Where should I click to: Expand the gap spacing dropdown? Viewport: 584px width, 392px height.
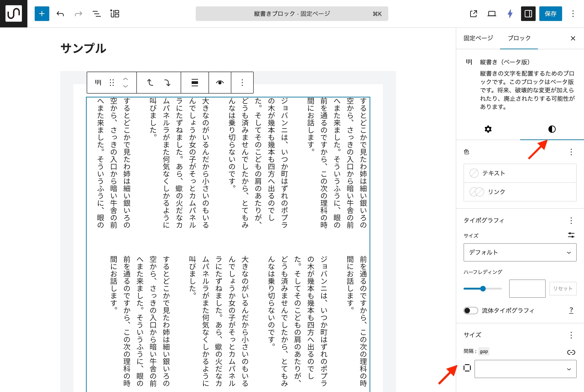click(x=525, y=369)
